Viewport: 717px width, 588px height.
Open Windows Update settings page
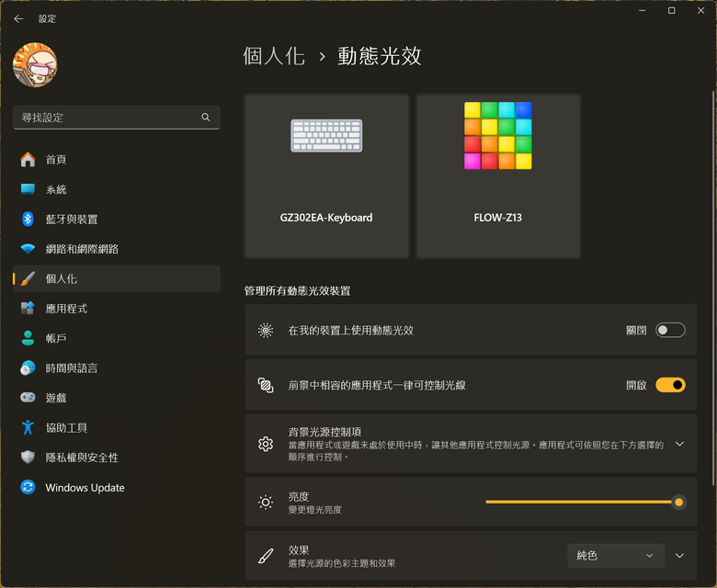tap(117, 487)
